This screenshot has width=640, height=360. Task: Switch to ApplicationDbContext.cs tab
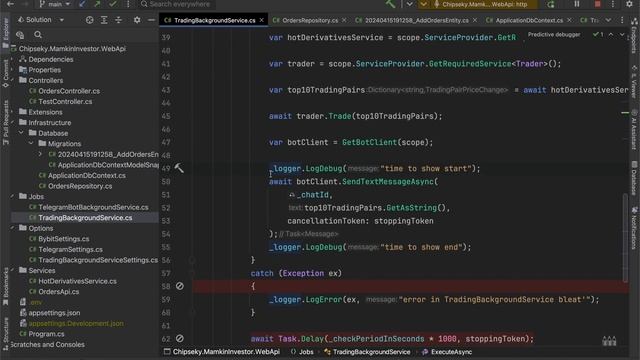pyautogui.click(x=529, y=20)
